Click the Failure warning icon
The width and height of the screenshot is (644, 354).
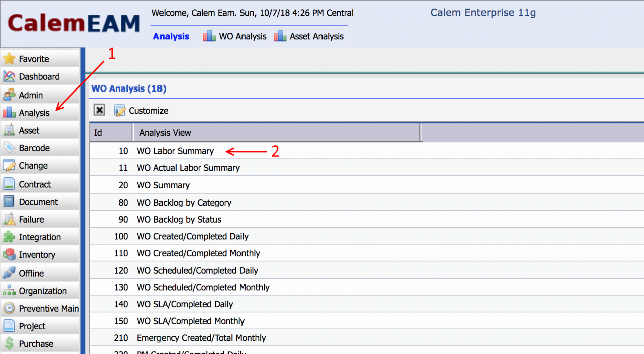(9, 219)
